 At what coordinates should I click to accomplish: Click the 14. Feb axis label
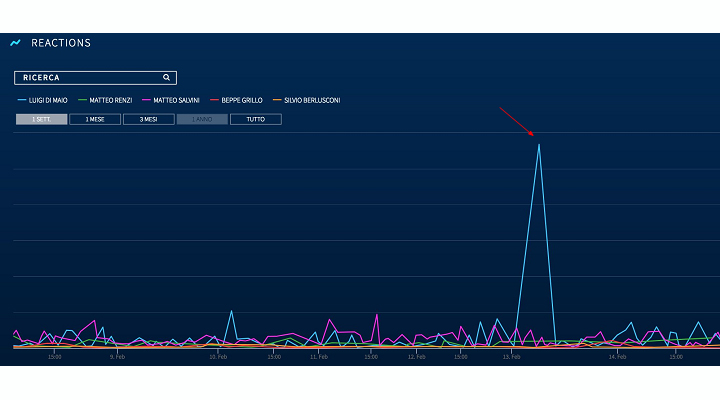pyautogui.click(x=617, y=356)
